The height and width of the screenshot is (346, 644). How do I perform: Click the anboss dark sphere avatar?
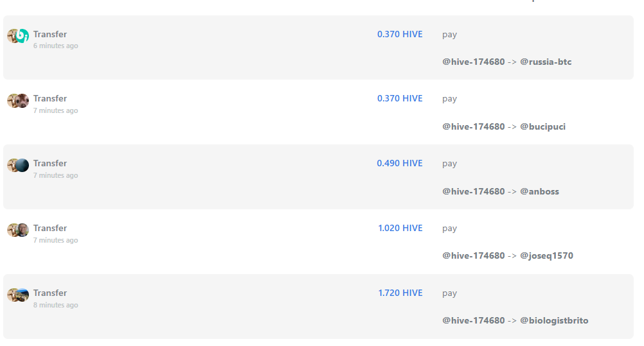22,166
